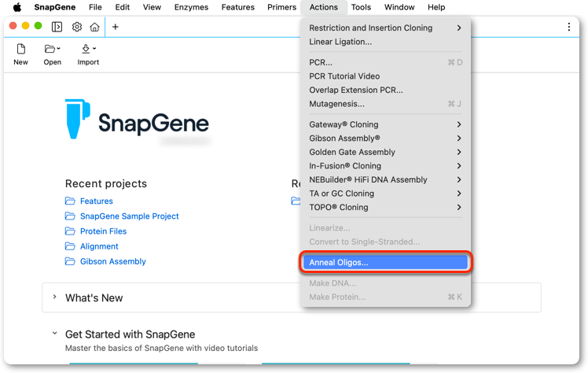The height and width of the screenshot is (373, 588).
Task: Click folder icon beside Features project
Action: coord(70,201)
